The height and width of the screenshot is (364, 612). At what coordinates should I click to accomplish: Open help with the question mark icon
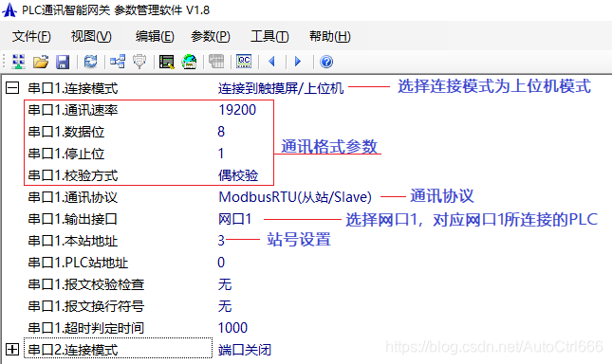click(x=326, y=62)
